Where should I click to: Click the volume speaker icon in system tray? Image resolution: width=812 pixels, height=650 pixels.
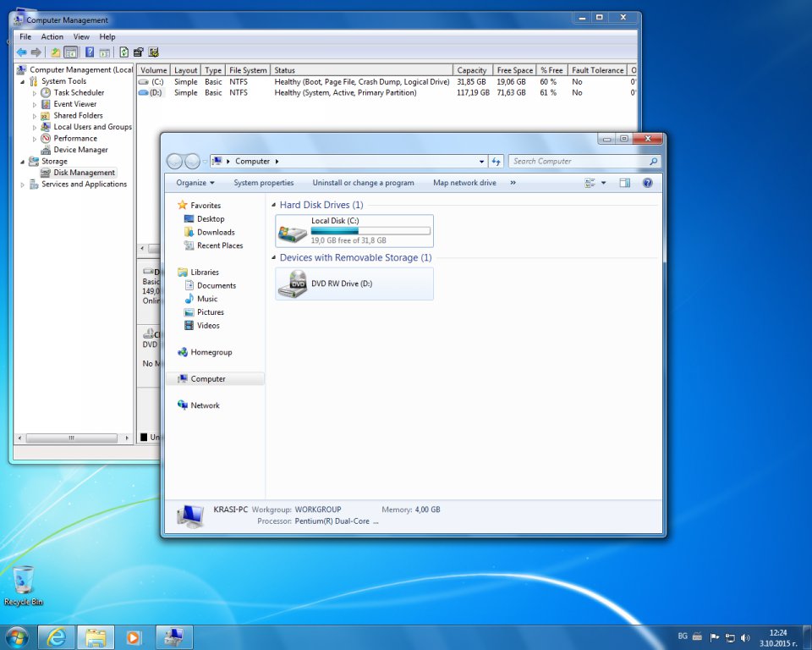pos(745,637)
